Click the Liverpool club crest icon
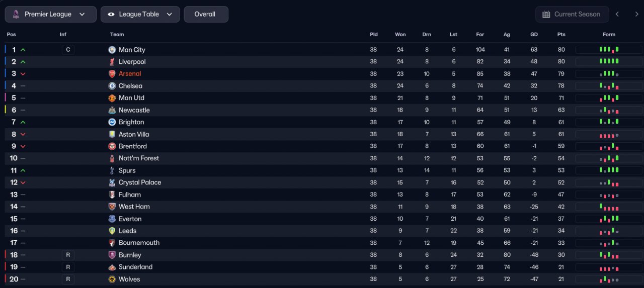 112,62
